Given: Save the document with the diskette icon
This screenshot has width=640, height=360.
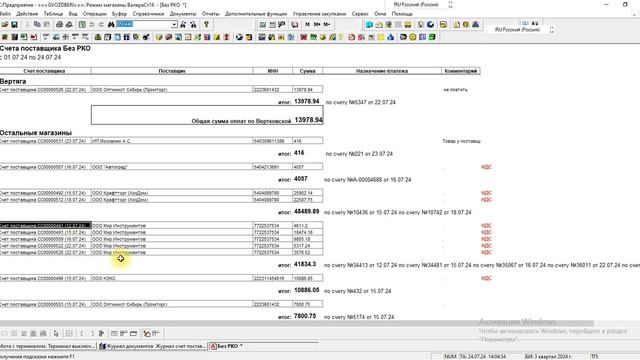Looking at the screenshot, I should coord(14,24).
